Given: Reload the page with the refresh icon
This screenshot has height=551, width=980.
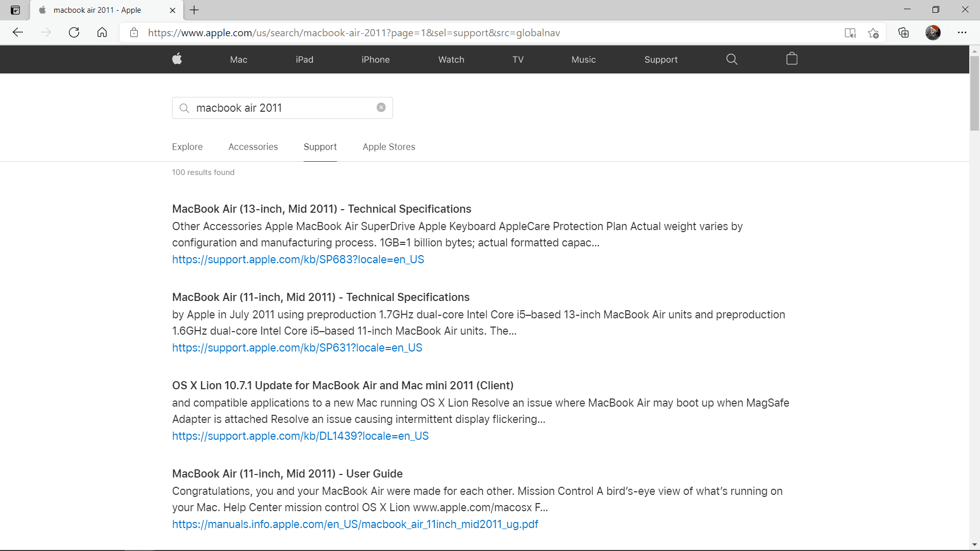Looking at the screenshot, I should (74, 33).
